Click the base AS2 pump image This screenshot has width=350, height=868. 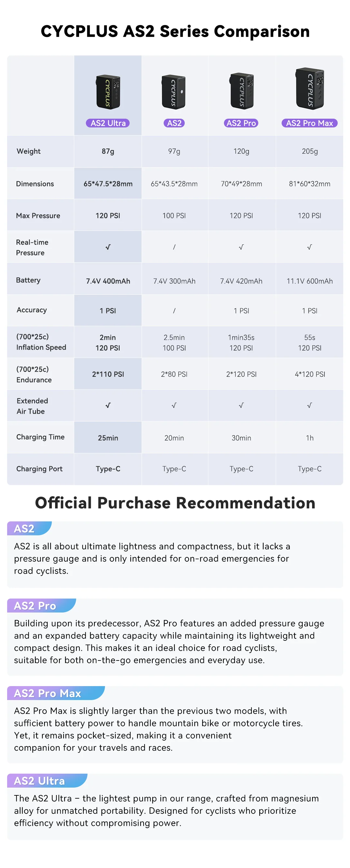[174, 92]
